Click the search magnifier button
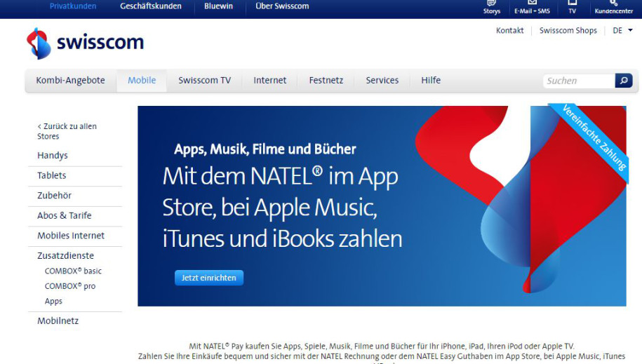The height and width of the screenshot is (364, 642). [624, 81]
